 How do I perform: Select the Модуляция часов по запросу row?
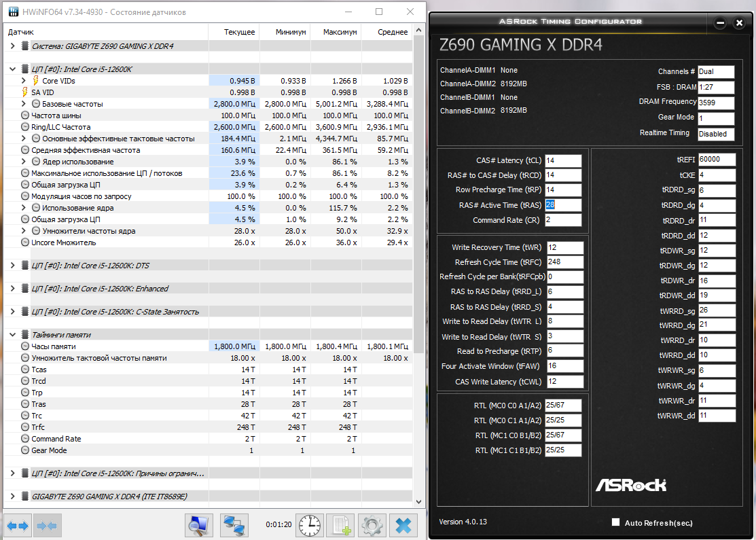[x=209, y=196]
